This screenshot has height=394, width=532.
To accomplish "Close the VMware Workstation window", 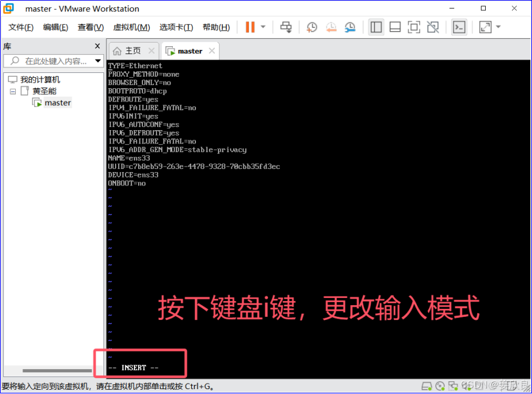I will pyautogui.click(x=514, y=9).
